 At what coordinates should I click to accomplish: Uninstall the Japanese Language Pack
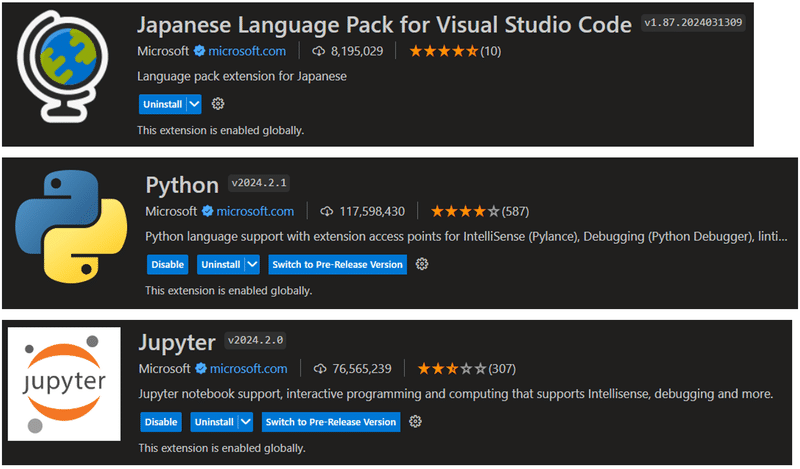(x=163, y=104)
